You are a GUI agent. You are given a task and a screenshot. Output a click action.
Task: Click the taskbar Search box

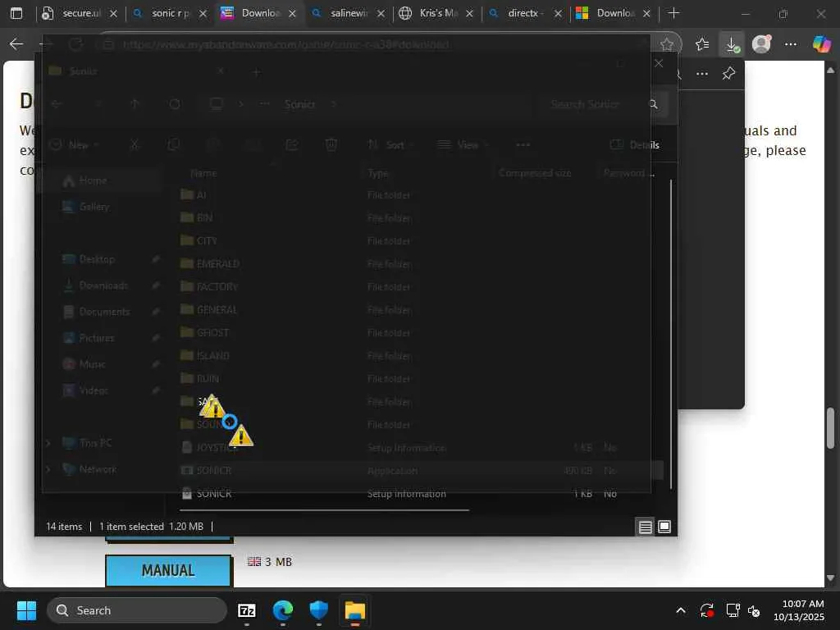tap(137, 610)
